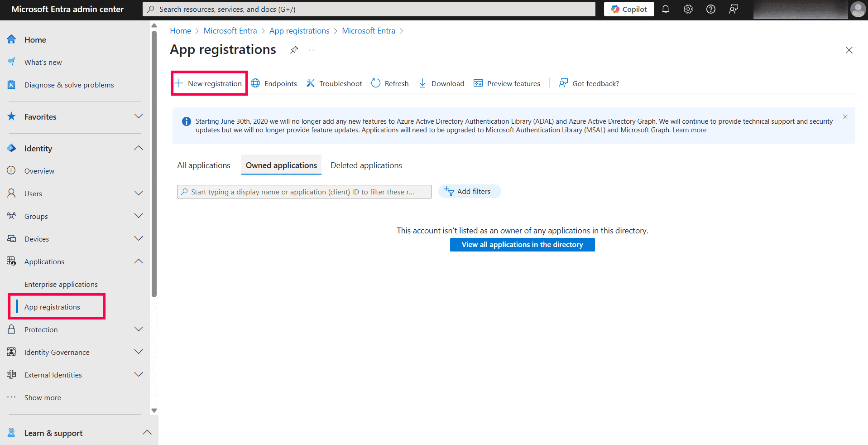Viewport: 868px width, 445px height.
Task: Expand the Groups menu chevron
Action: [139, 216]
